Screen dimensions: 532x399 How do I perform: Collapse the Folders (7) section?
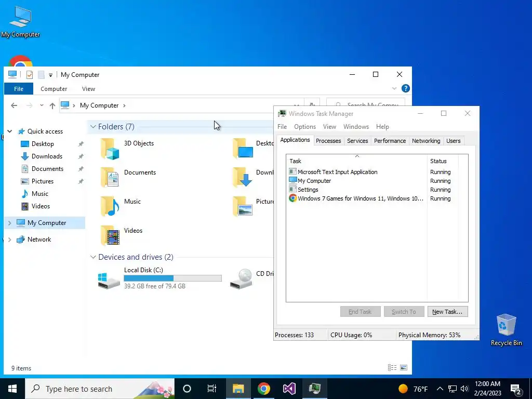pos(93,127)
